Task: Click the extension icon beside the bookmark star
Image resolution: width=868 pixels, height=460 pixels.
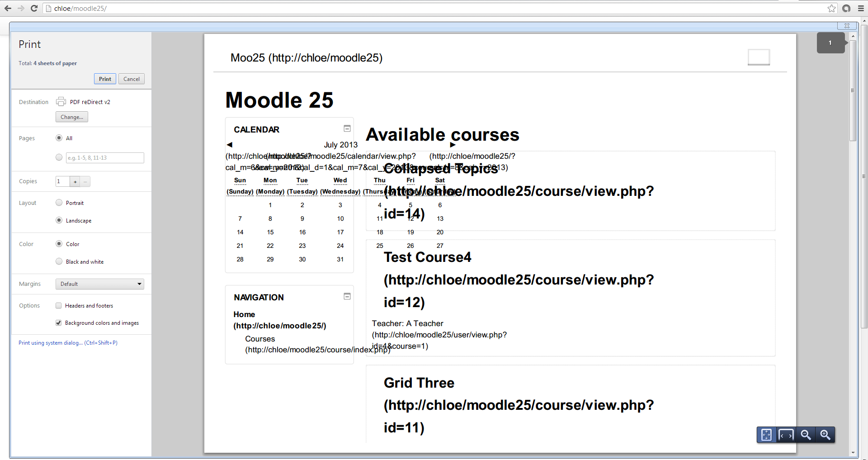Action: [846, 8]
